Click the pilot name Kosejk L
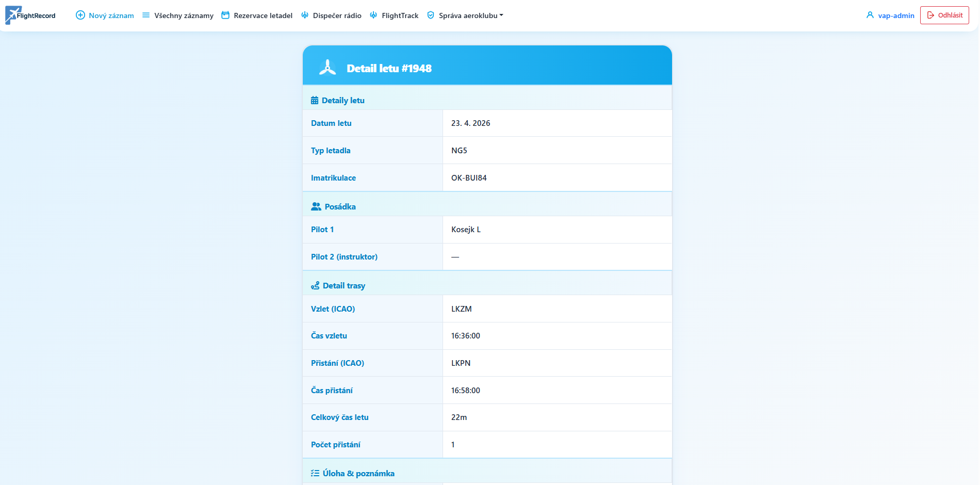The height and width of the screenshot is (485, 980). coord(466,230)
